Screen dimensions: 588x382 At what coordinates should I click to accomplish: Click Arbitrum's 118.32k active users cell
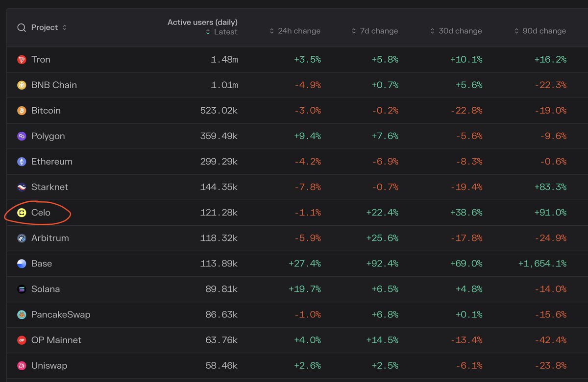tap(219, 238)
